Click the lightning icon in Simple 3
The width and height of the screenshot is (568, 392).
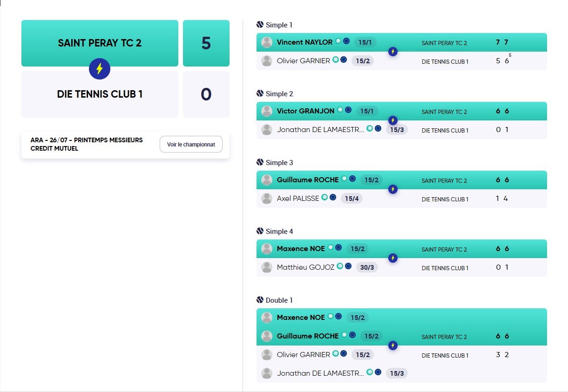(x=393, y=189)
